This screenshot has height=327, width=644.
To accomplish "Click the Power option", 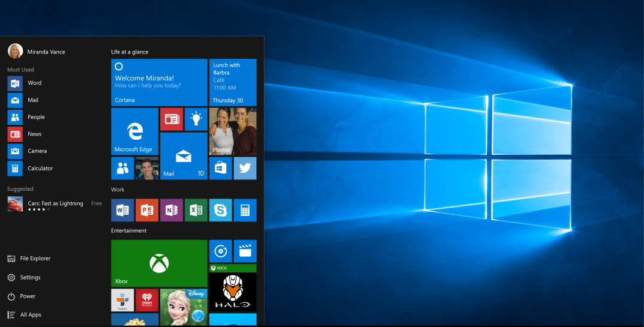I will pyautogui.click(x=22, y=296).
